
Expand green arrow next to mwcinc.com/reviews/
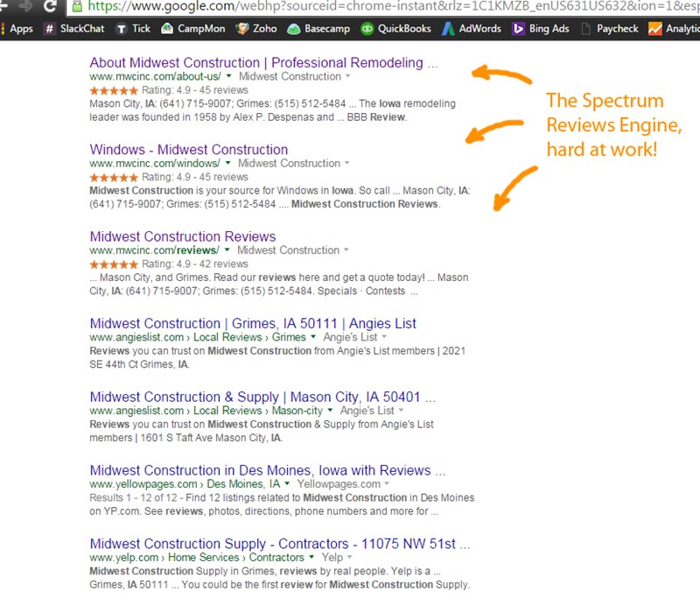point(227,250)
